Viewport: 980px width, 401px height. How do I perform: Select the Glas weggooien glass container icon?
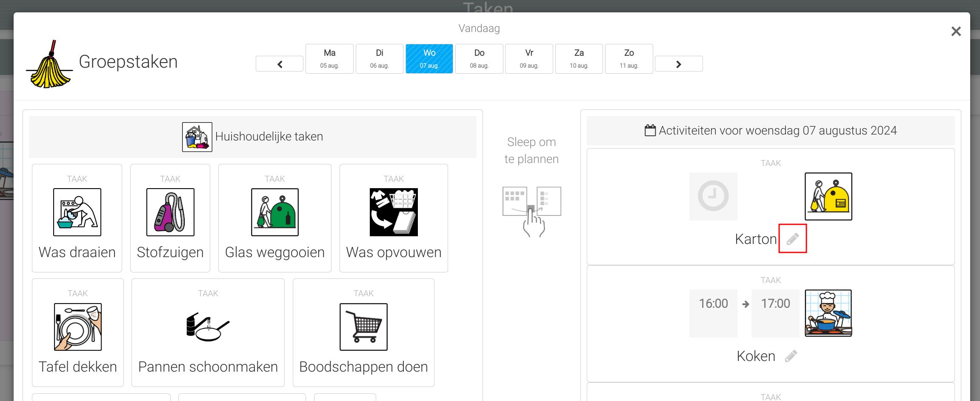pos(275,212)
